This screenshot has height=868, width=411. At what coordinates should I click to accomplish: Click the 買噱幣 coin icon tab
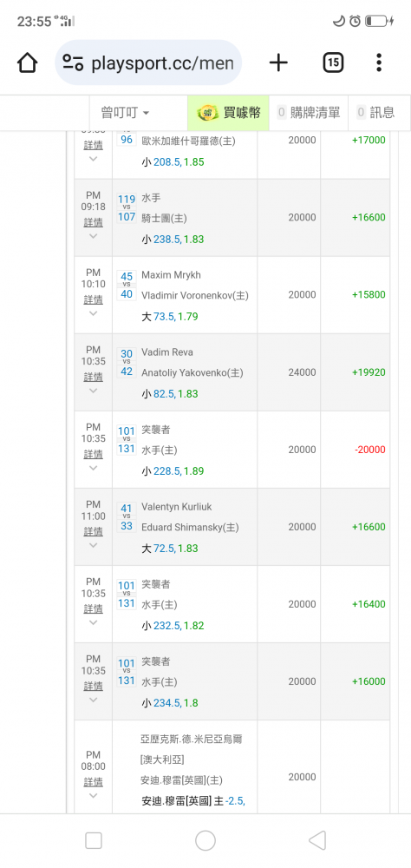[x=228, y=112]
